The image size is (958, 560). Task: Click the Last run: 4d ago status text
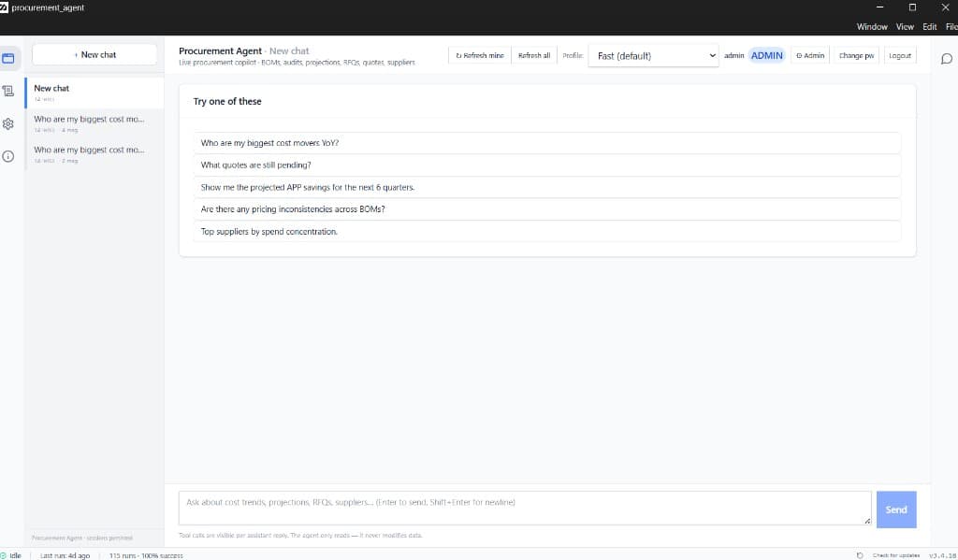pyautogui.click(x=65, y=555)
